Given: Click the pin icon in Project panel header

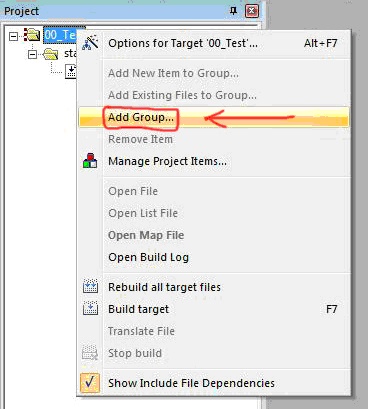Looking at the screenshot, I should click(234, 11).
